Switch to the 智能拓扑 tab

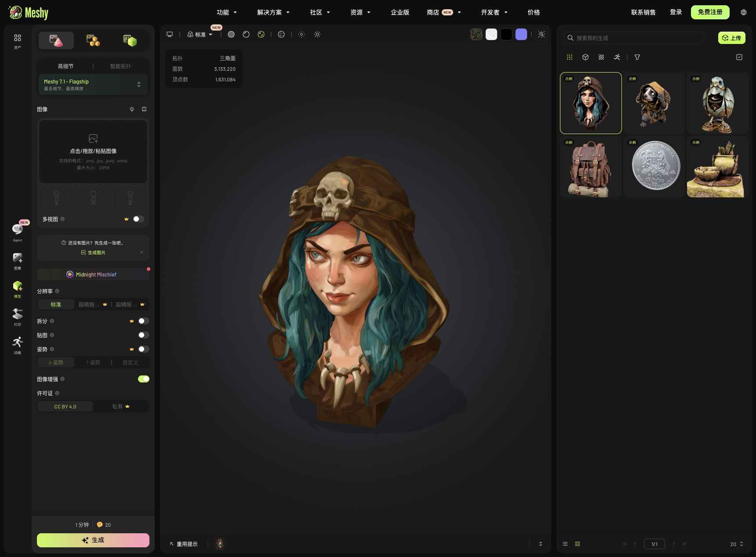[x=120, y=66]
